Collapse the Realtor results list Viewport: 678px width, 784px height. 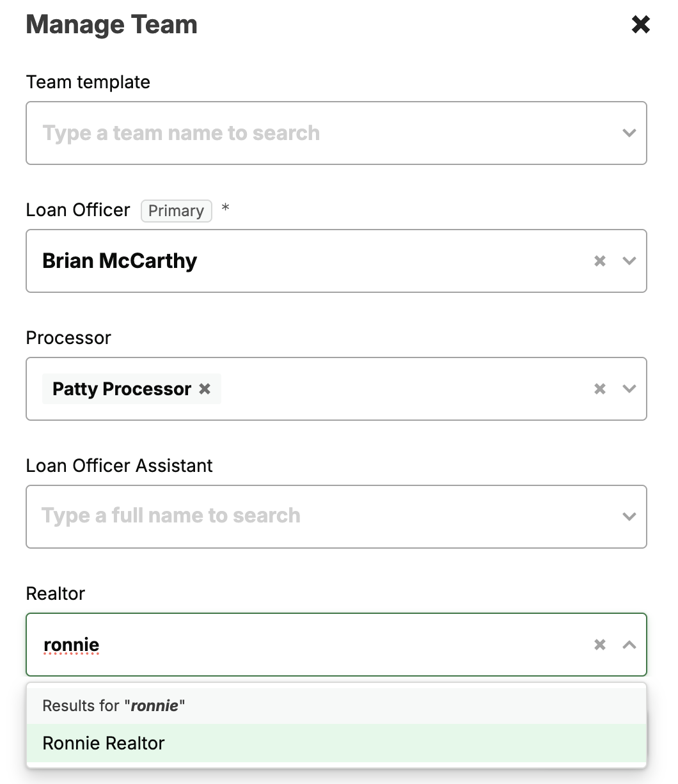tap(629, 645)
